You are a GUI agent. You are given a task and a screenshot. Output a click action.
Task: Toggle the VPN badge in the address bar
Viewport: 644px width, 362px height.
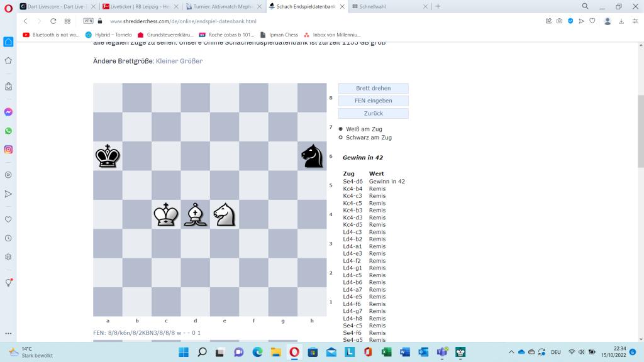pyautogui.click(x=88, y=21)
